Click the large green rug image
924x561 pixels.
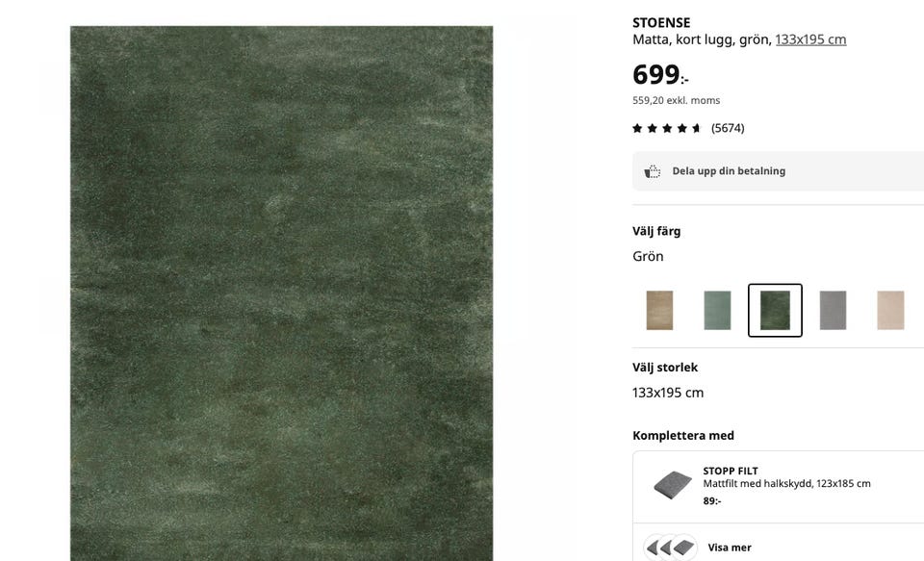[x=282, y=293]
